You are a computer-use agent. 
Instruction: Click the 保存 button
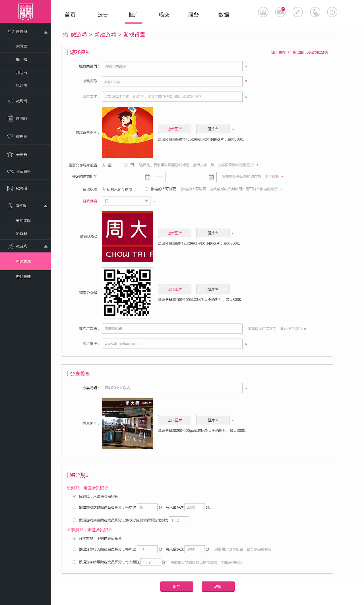(x=177, y=587)
